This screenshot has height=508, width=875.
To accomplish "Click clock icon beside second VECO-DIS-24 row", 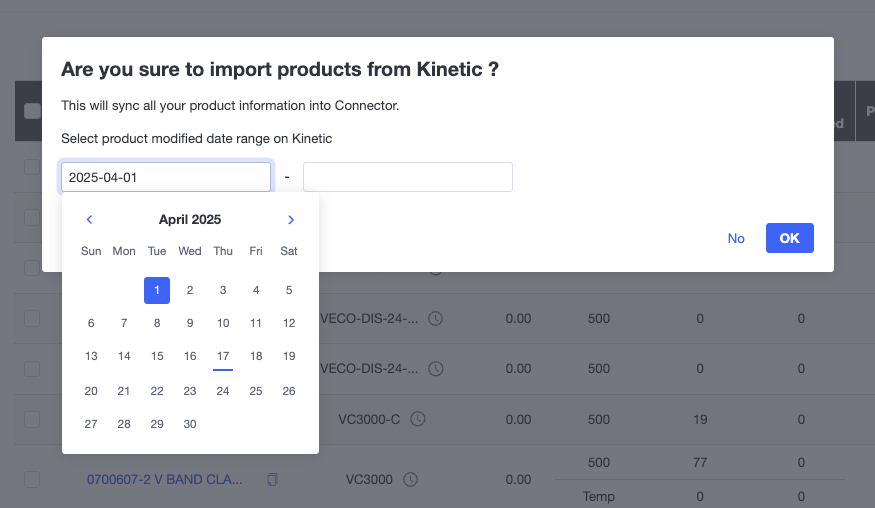I will [x=435, y=368].
